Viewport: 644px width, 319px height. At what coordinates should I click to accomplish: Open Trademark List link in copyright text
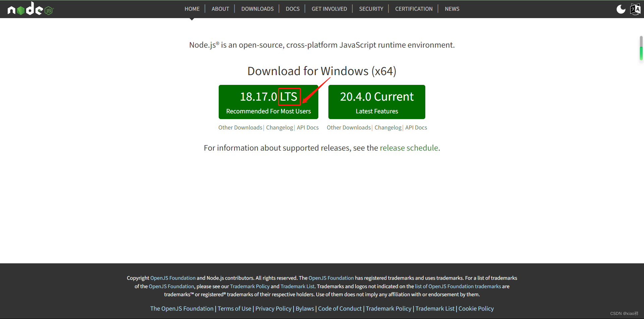(298, 286)
